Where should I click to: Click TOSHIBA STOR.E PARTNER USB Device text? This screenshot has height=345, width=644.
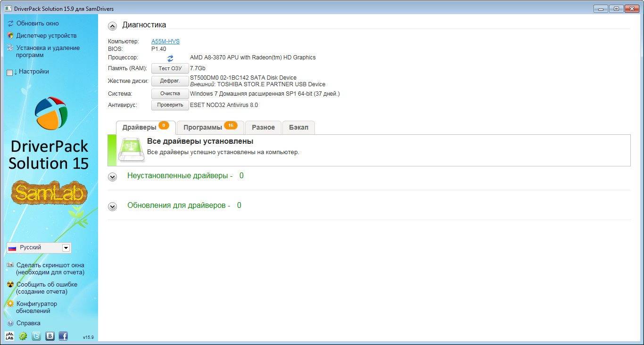pyautogui.click(x=271, y=84)
